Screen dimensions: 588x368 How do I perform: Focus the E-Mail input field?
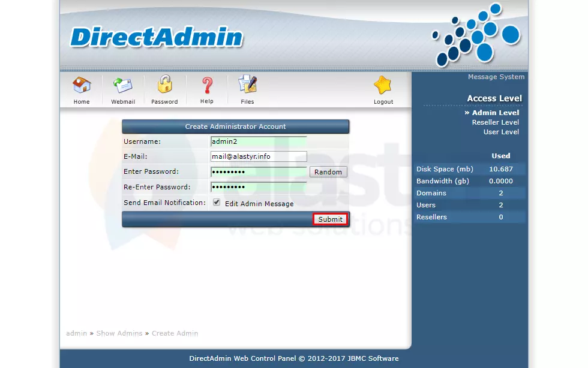259,156
